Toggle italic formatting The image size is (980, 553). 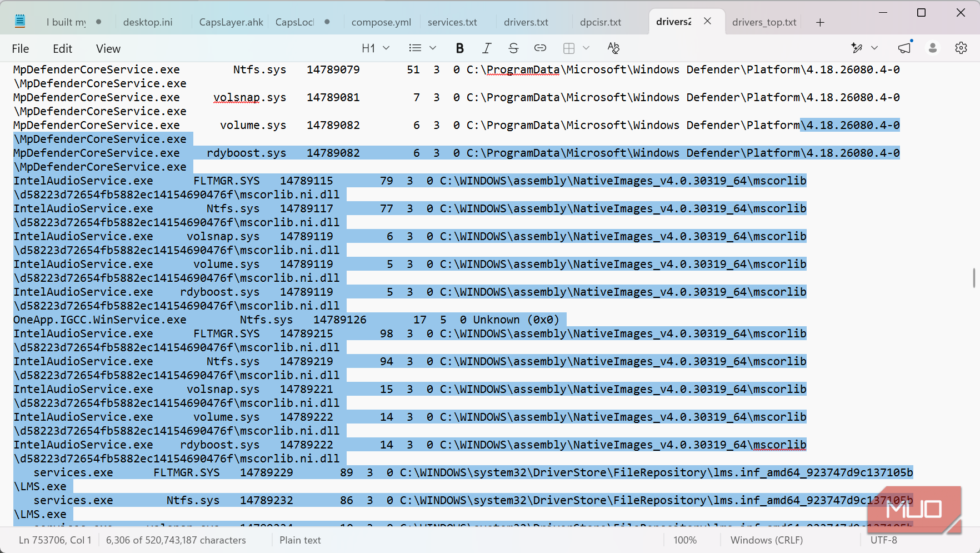pyautogui.click(x=487, y=48)
